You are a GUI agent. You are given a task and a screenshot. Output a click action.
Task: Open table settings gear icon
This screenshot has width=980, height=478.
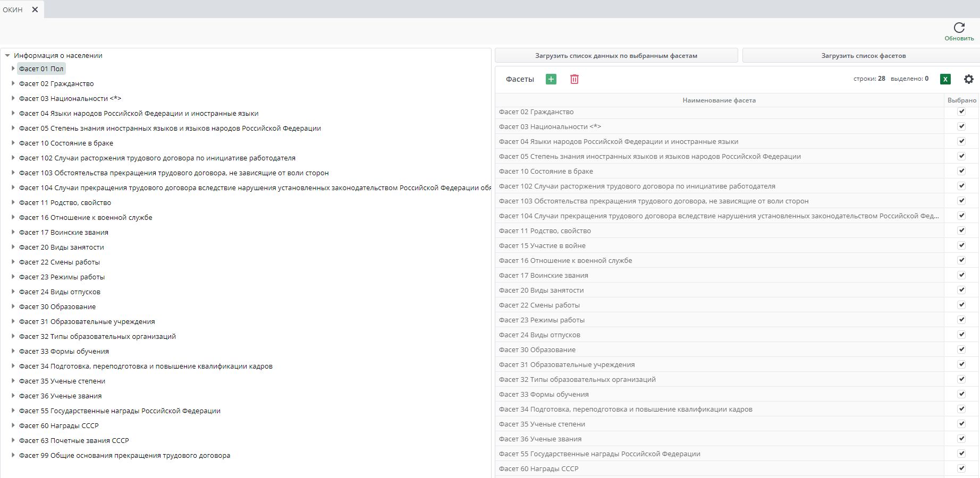point(968,79)
